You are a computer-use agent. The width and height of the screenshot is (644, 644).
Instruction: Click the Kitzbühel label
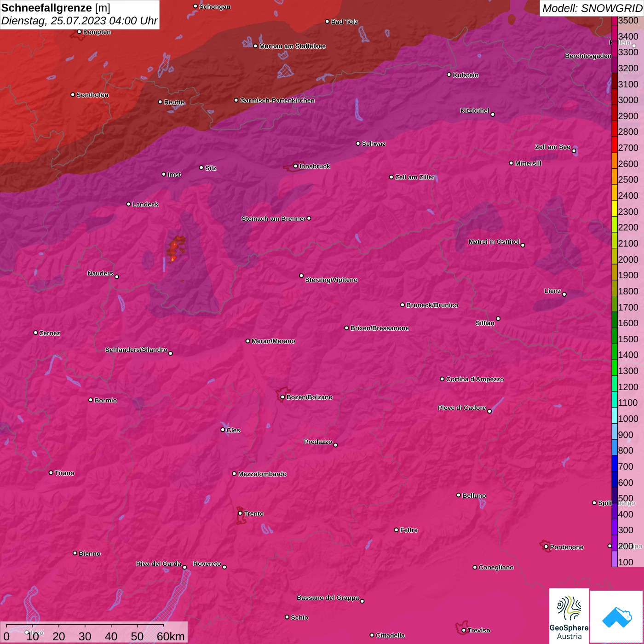tap(475, 110)
